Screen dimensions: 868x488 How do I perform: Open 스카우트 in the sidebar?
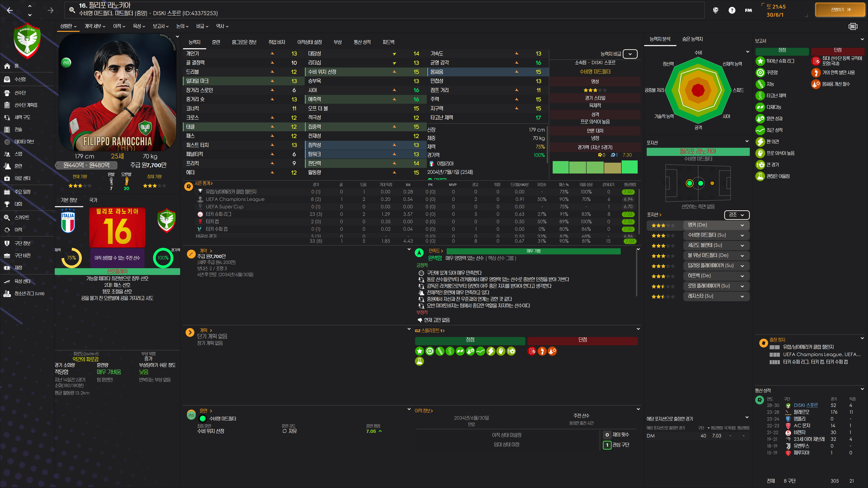point(21,218)
